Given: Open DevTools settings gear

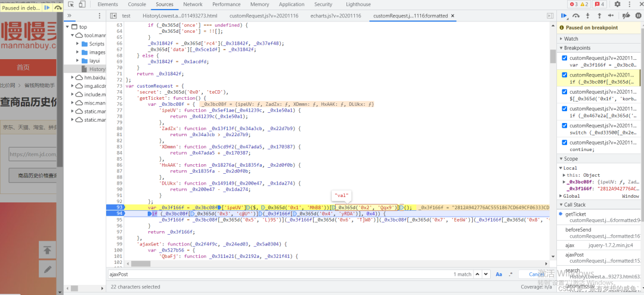Looking at the screenshot, I should (617, 4).
